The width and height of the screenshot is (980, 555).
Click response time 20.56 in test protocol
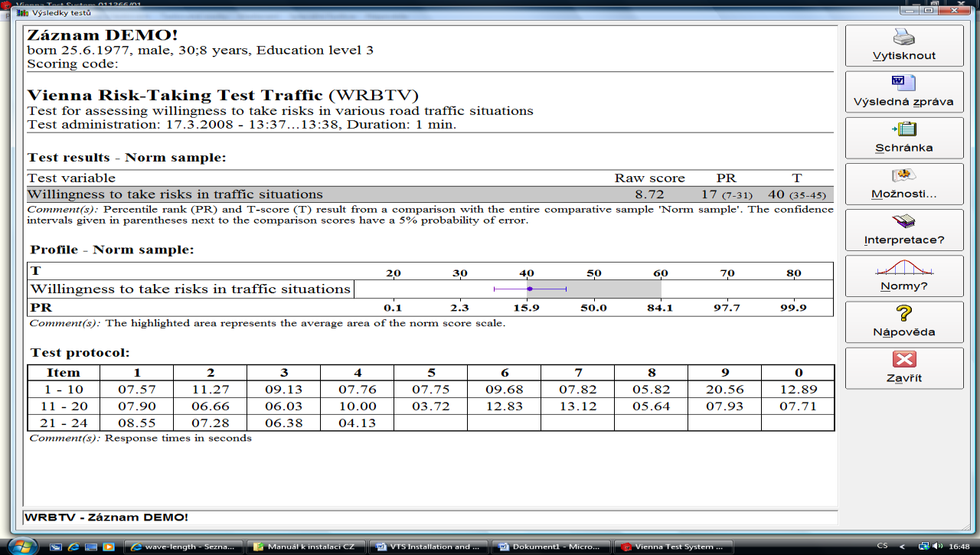tap(724, 390)
